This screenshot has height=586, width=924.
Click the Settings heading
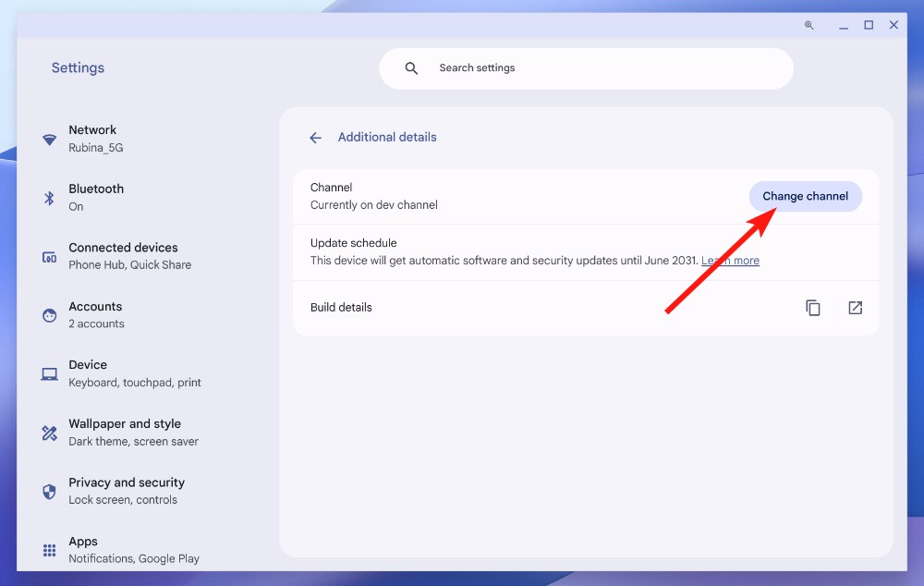78,67
